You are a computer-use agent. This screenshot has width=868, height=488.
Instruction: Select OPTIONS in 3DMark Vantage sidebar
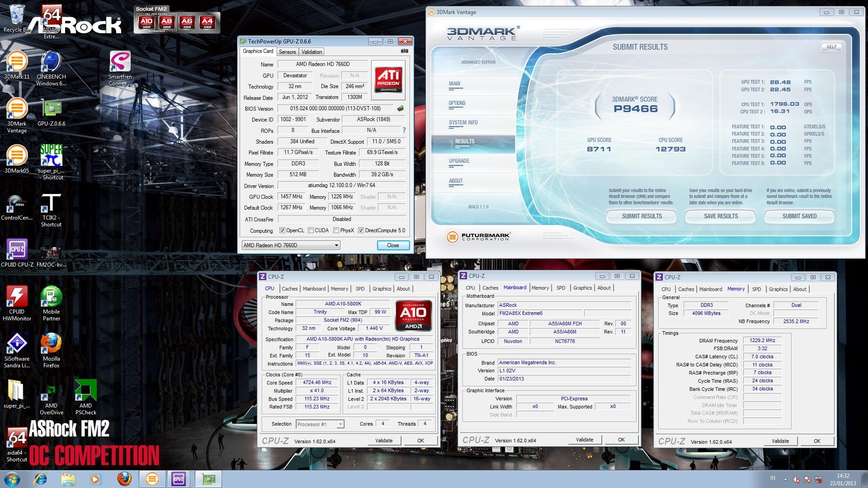(457, 103)
